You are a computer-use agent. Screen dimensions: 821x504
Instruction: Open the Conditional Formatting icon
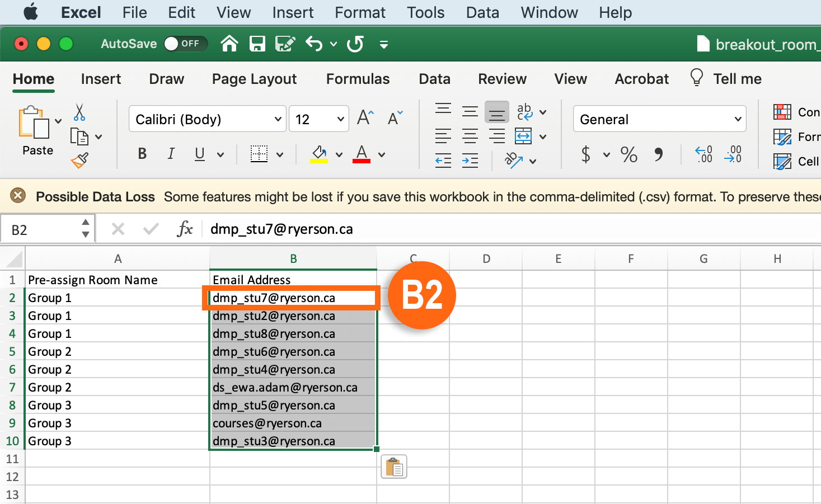click(782, 112)
